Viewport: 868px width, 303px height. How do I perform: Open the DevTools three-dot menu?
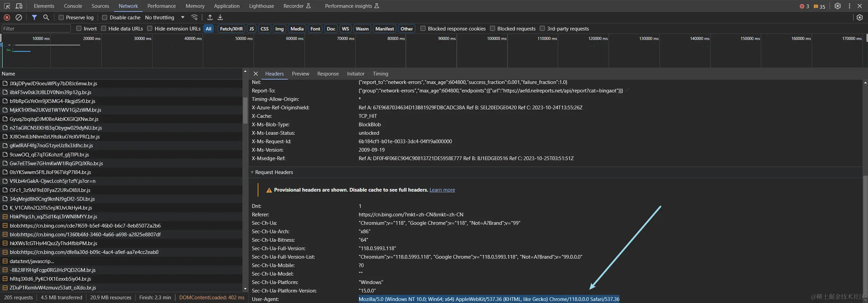click(x=849, y=6)
